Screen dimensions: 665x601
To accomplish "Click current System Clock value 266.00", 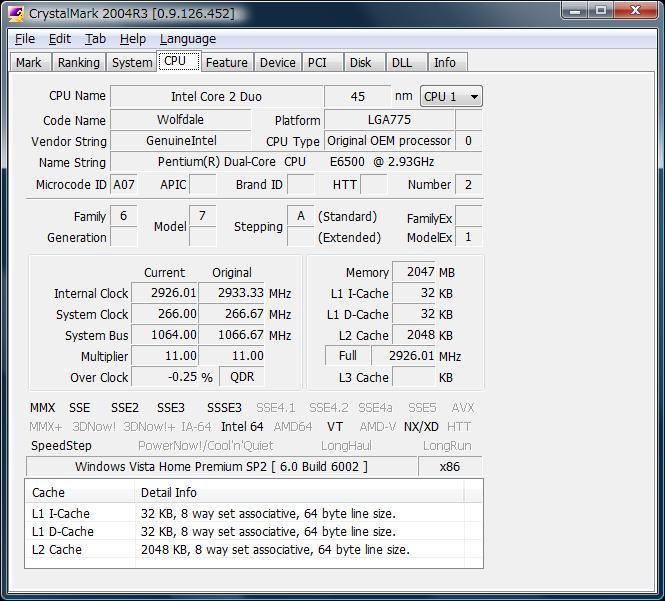I will [165, 314].
